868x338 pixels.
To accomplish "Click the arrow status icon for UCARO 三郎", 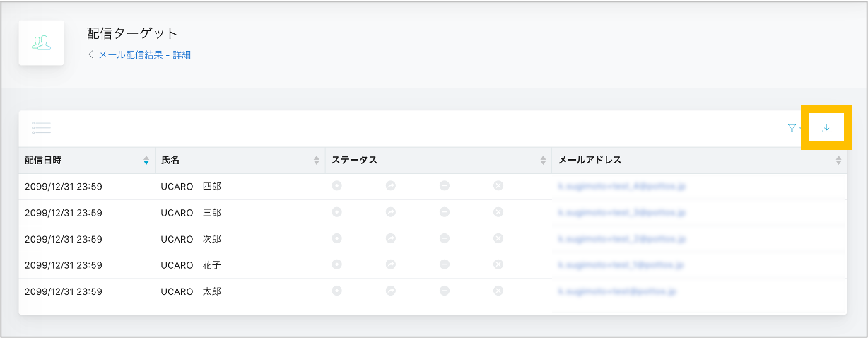I will pyautogui.click(x=391, y=212).
